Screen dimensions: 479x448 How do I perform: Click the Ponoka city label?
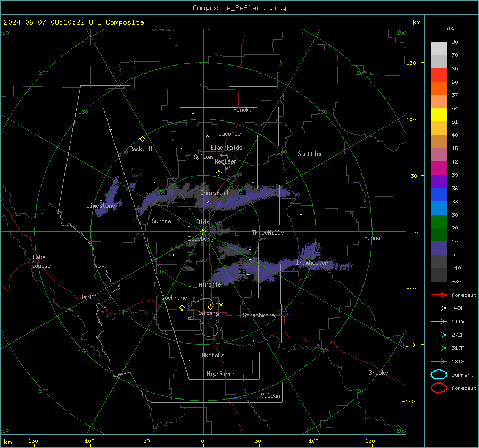tap(243, 110)
